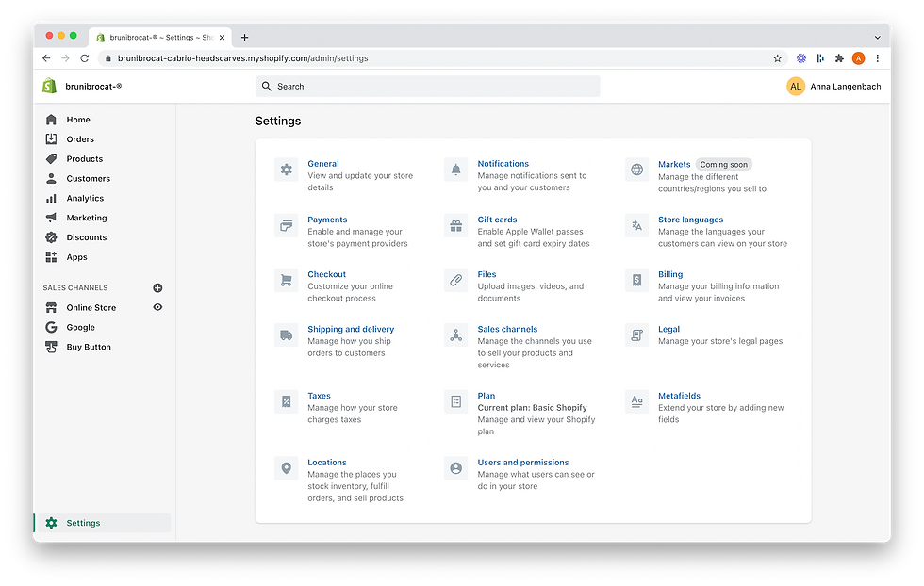Image resolution: width=924 pixels, height=586 pixels.
Task: Open the Store languages link
Action: click(x=690, y=220)
